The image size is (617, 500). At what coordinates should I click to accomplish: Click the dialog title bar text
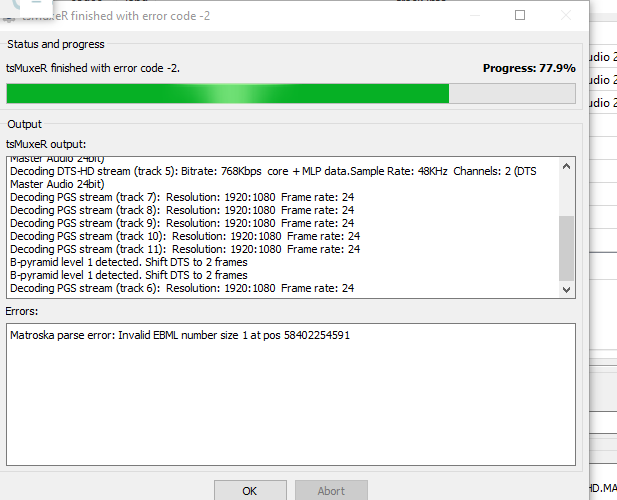tap(116, 16)
